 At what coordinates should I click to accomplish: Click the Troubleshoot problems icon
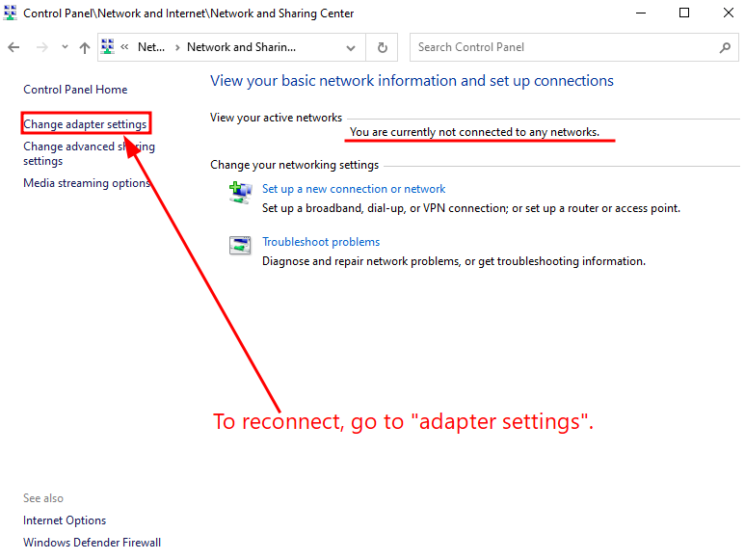240,245
